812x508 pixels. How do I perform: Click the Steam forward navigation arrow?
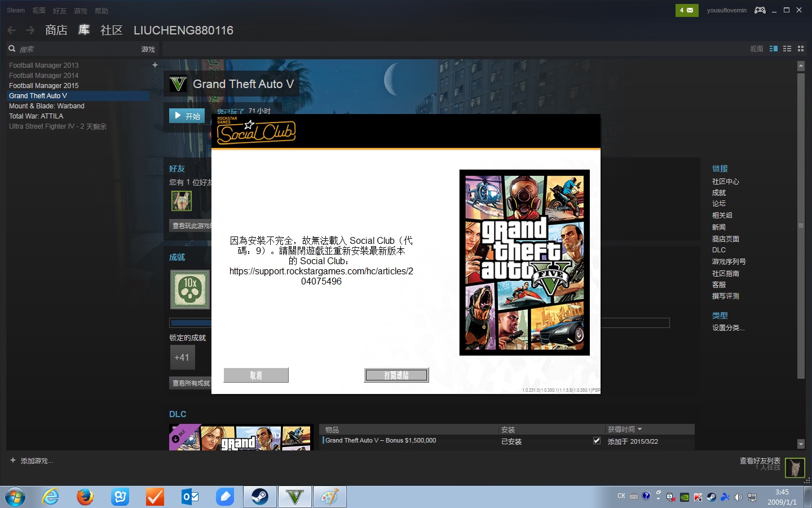(x=30, y=30)
